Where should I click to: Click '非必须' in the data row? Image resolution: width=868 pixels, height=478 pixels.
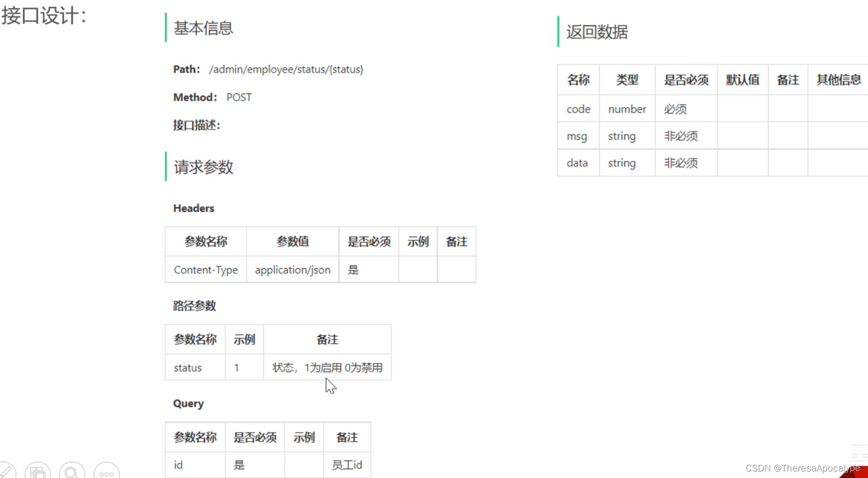tap(681, 163)
